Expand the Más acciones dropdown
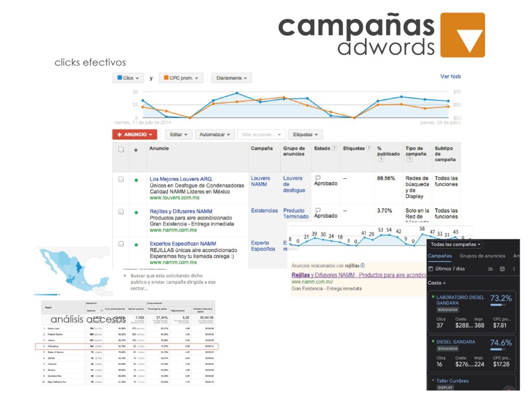Viewport: 532px width, 399px height. tap(262, 135)
